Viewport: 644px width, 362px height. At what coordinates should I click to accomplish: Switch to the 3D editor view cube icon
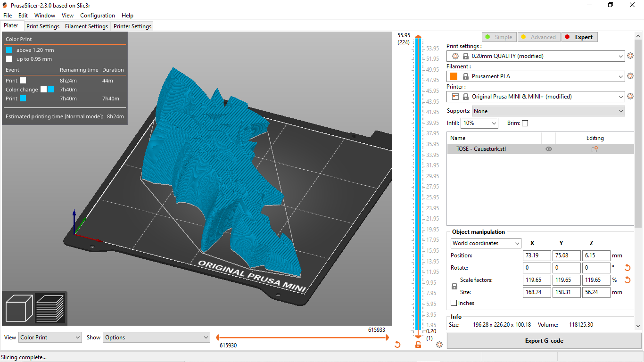coord(19,308)
